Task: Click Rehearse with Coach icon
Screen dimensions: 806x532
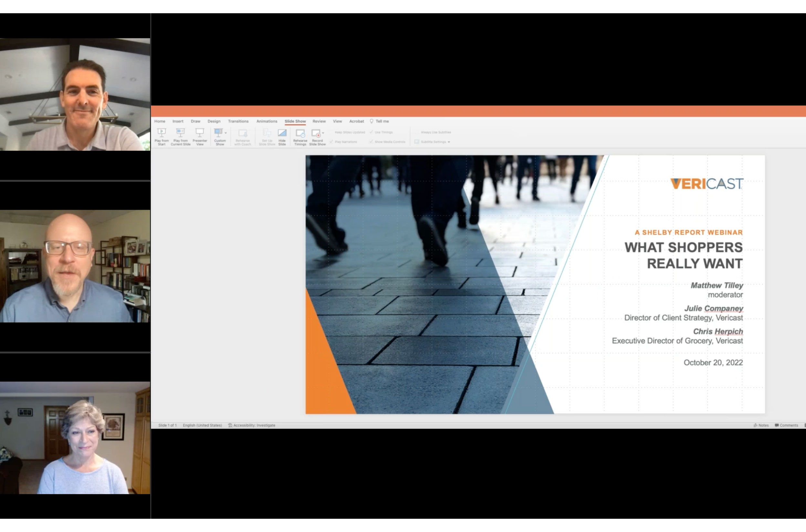Action: click(243, 133)
